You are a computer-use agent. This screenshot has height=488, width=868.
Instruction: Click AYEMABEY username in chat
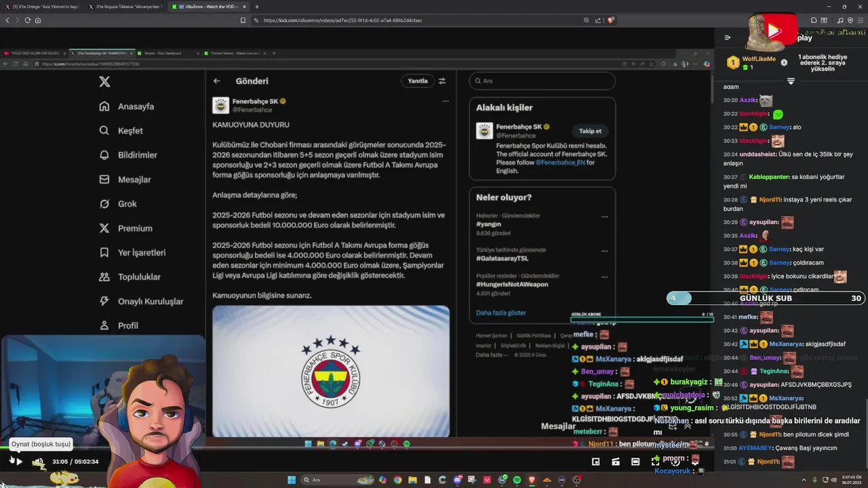point(757,448)
